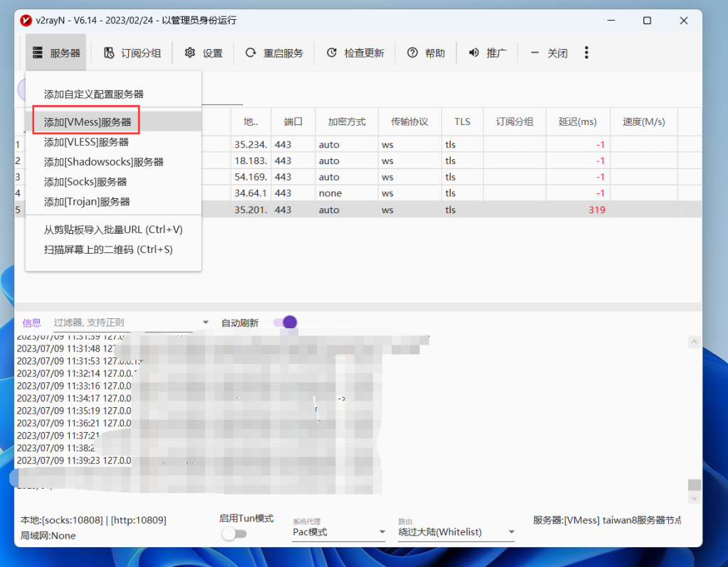Open the log filter dropdown arrow
Image resolution: width=728 pixels, height=567 pixels.
pos(205,323)
